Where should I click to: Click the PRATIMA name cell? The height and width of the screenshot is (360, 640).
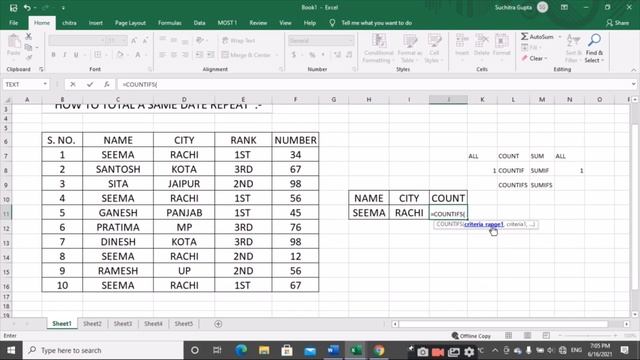coord(118,227)
